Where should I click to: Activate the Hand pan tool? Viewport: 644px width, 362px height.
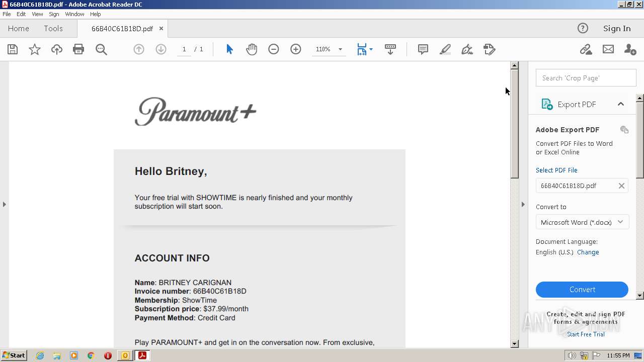click(x=252, y=49)
